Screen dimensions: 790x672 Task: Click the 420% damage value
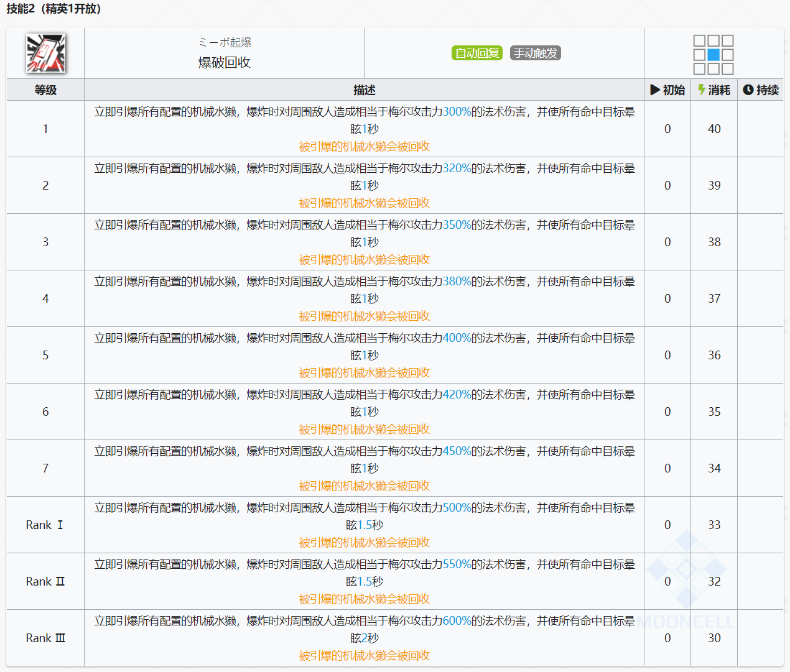(x=457, y=395)
